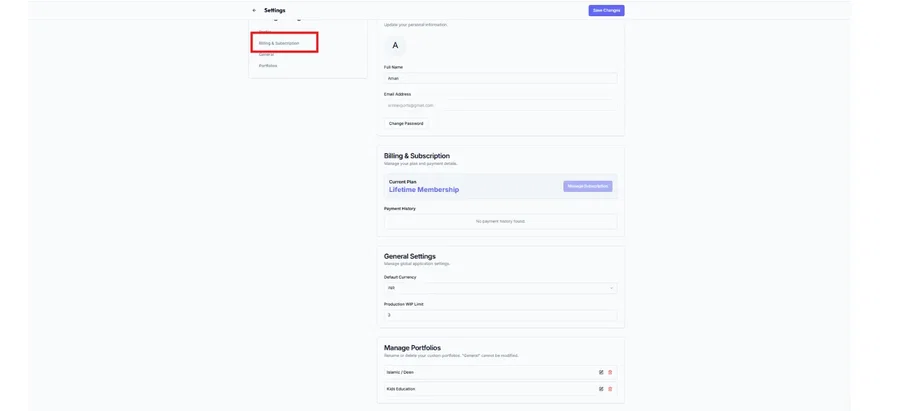Delete the Kids Education portfolio
920x411 pixels.
[610, 389]
